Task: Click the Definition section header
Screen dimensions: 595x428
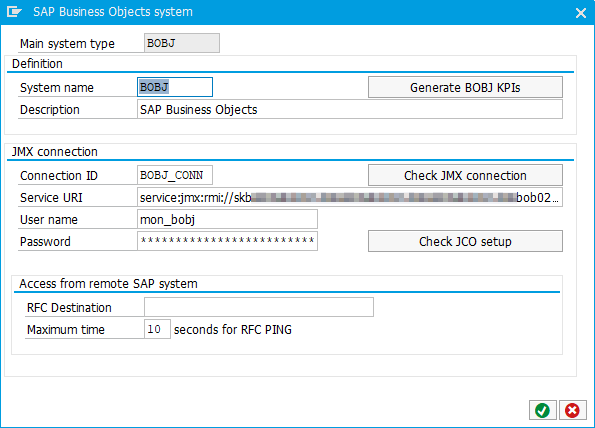Action: pyautogui.click(x=37, y=64)
